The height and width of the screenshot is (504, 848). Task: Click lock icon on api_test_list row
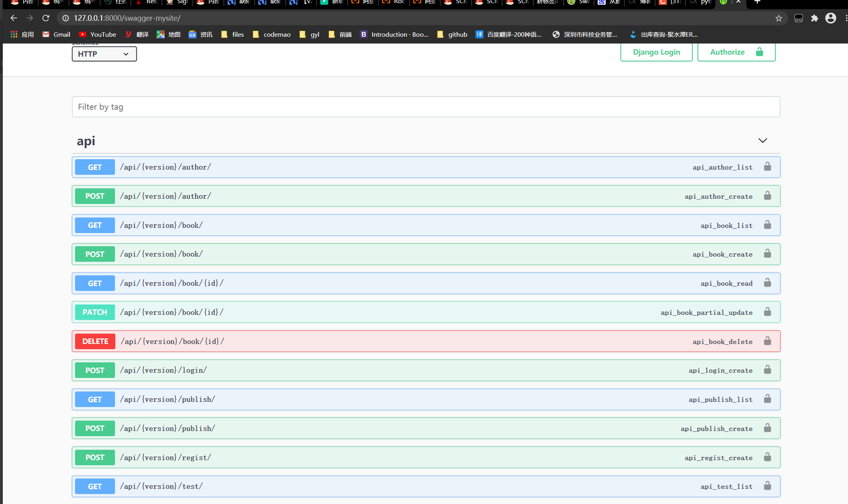767,486
